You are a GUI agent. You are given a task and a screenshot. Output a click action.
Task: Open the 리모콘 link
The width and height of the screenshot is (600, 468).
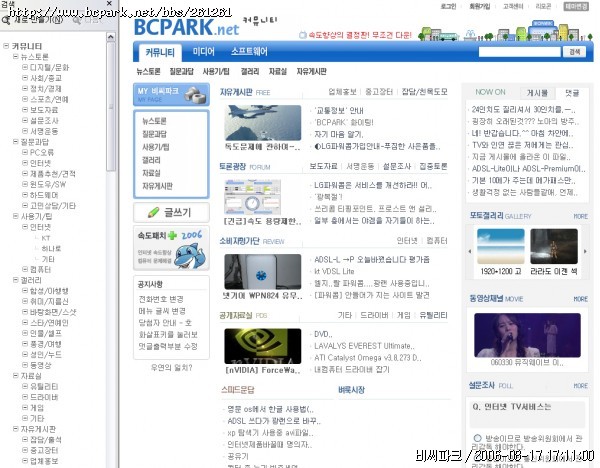(543, 6)
